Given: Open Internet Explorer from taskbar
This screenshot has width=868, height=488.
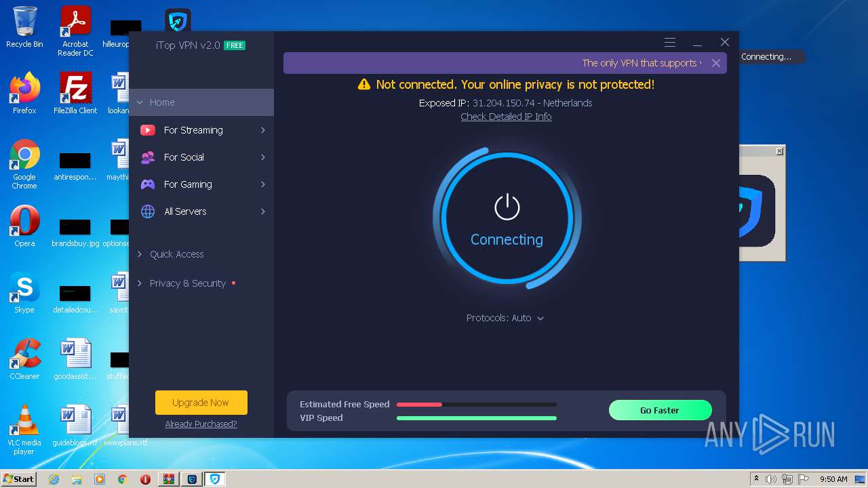Looking at the screenshot, I should click(x=54, y=479).
